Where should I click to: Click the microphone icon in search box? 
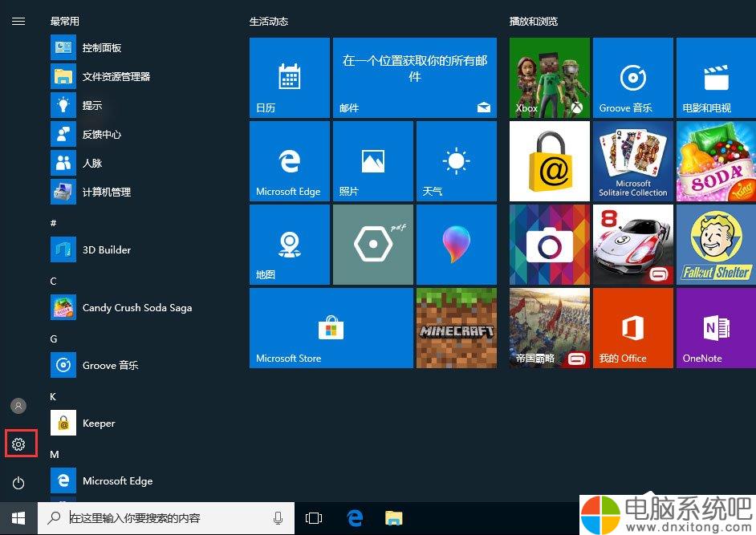coord(278,518)
